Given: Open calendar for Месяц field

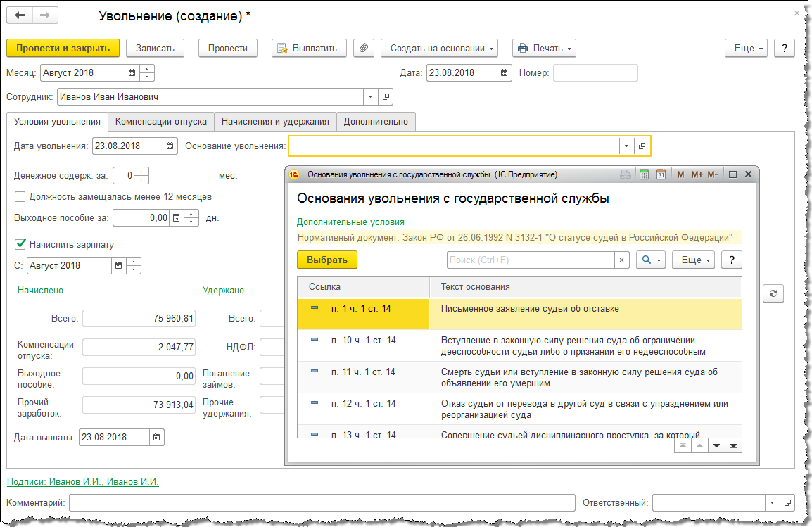Looking at the screenshot, I should (x=132, y=73).
